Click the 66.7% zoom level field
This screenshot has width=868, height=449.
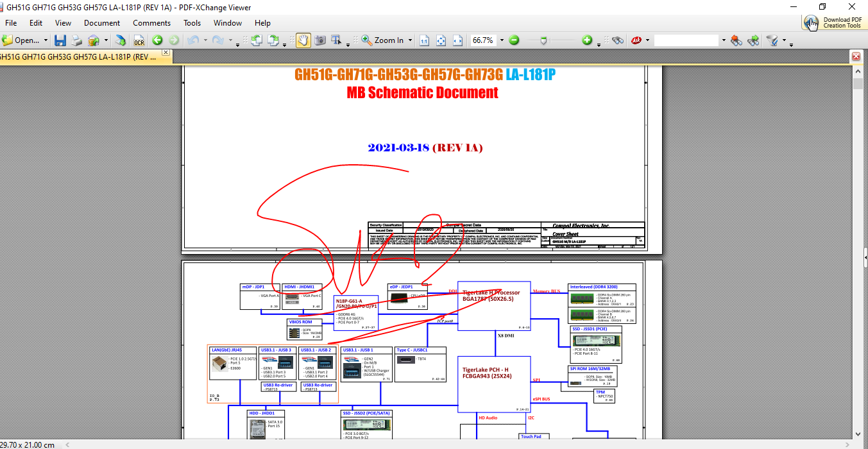pyautogui.click(x=483, y=40)
